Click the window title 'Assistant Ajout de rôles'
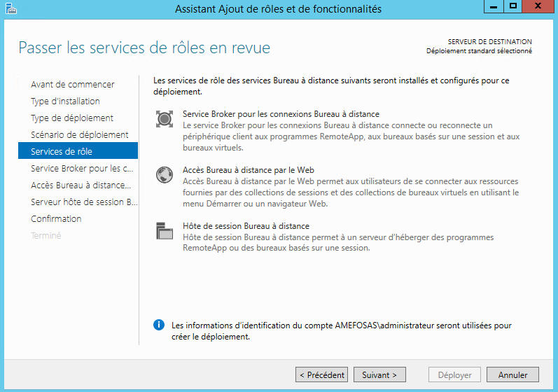 (x=278, y=8)
